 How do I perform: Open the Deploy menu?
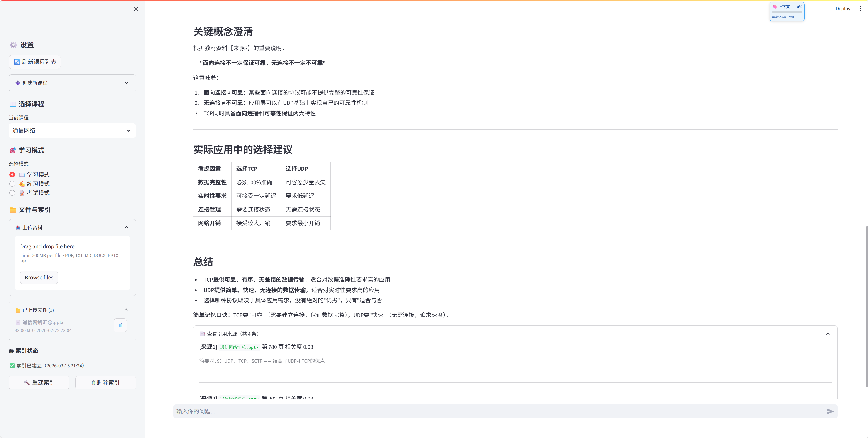[843, 8]
